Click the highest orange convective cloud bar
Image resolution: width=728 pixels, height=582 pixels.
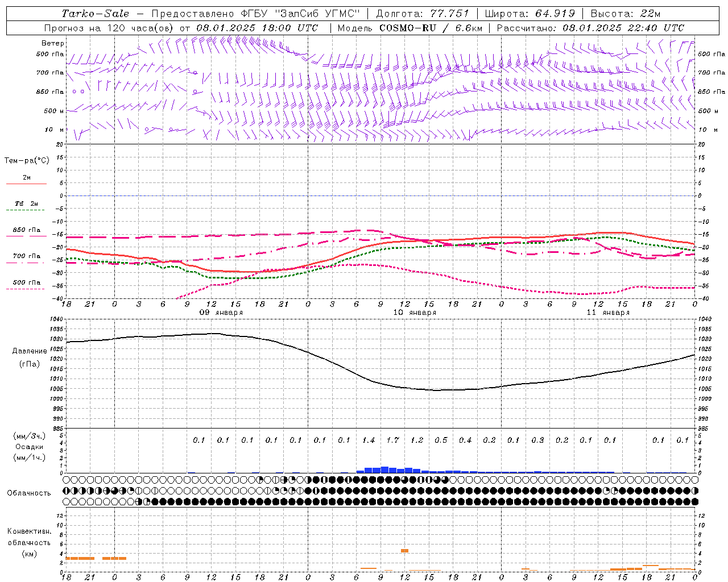coord(404,551)
